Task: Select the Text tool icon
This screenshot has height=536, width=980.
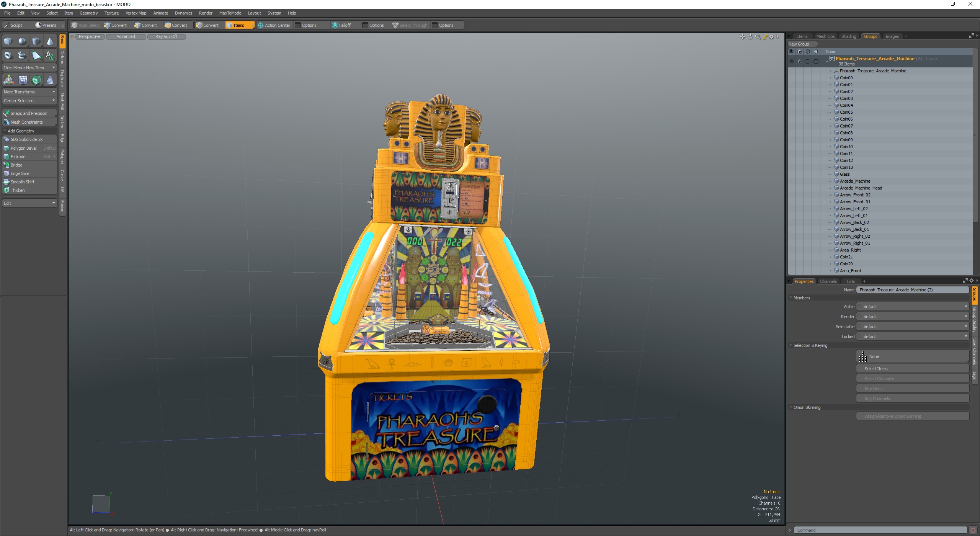Action: pyautogui.click(x=50, y=56)
